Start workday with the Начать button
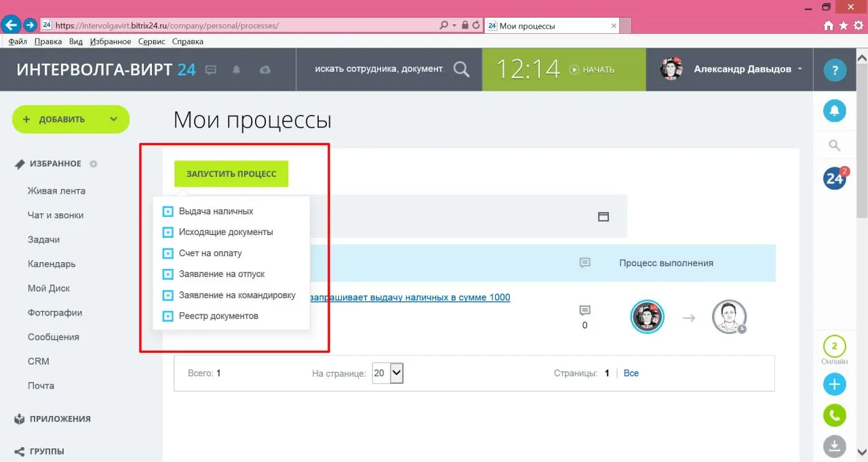The height and width of the screenshot is (462, 868). (x=592, y=69)
